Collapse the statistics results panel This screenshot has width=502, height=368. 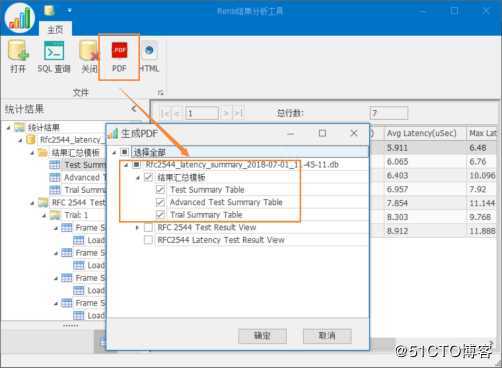click(134, 108)
